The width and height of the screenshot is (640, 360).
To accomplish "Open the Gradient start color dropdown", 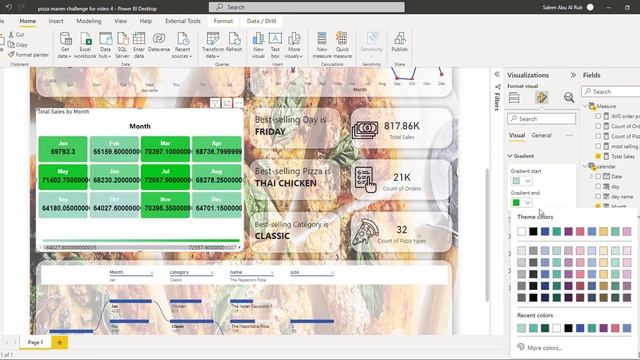I will click(522, 181).
